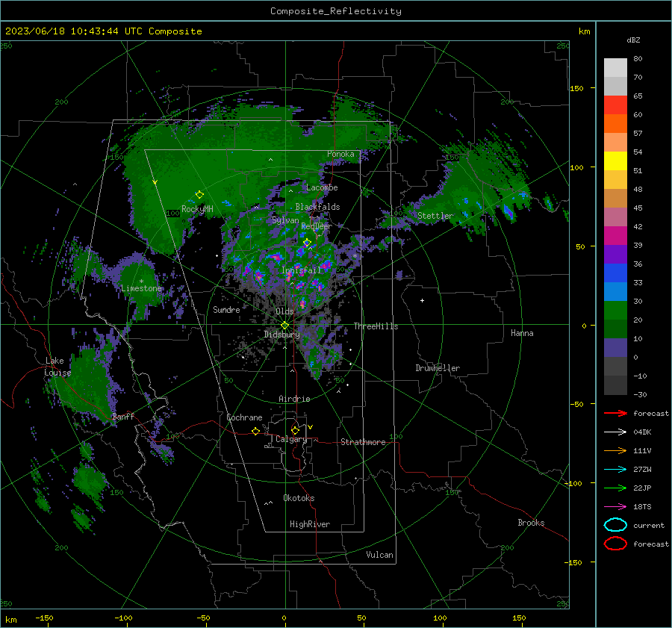
Task: Click the Brooks label on the map
Action: [x=531, y=523]
